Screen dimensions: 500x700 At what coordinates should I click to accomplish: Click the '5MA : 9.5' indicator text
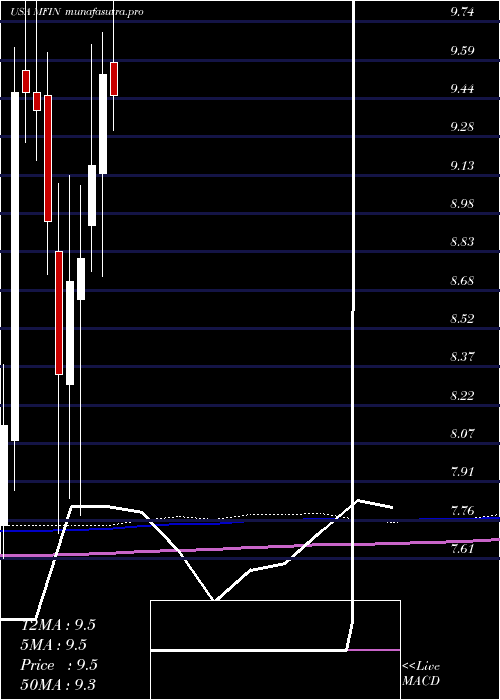(x=54, y=645)
